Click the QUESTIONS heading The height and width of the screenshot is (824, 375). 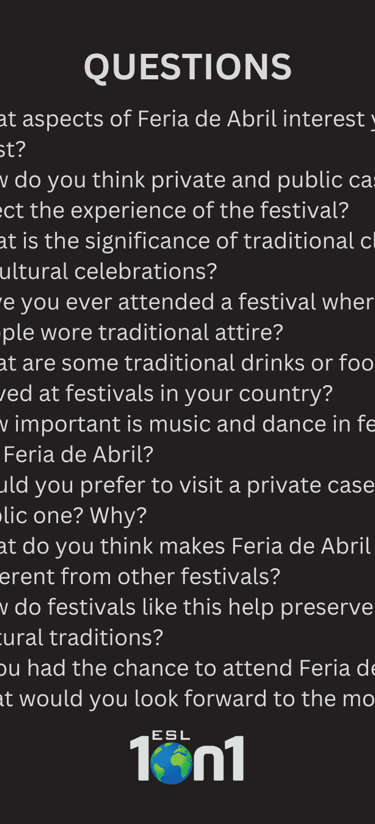coord(188,67)
